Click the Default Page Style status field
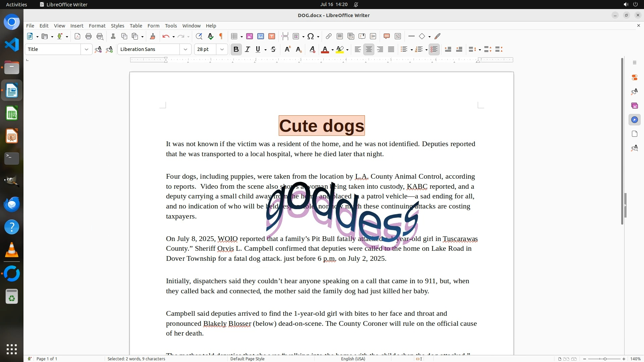 coord(247,359)
